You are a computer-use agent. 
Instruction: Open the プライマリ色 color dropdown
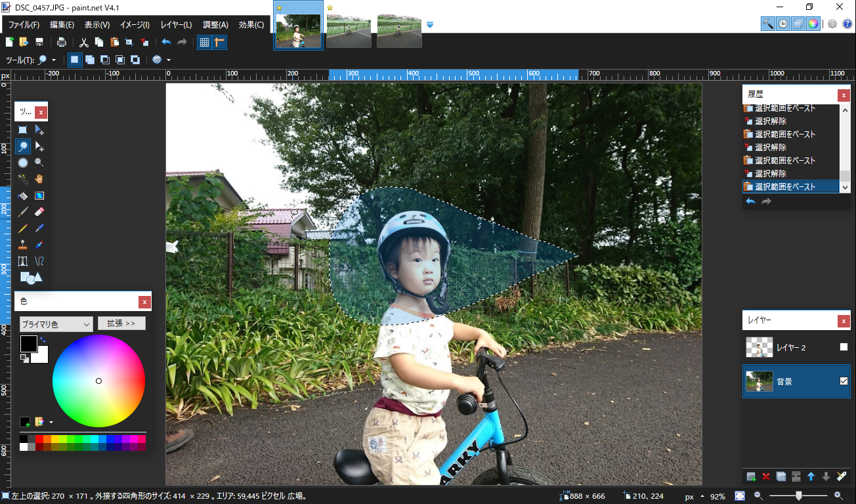tap(56, 324)
